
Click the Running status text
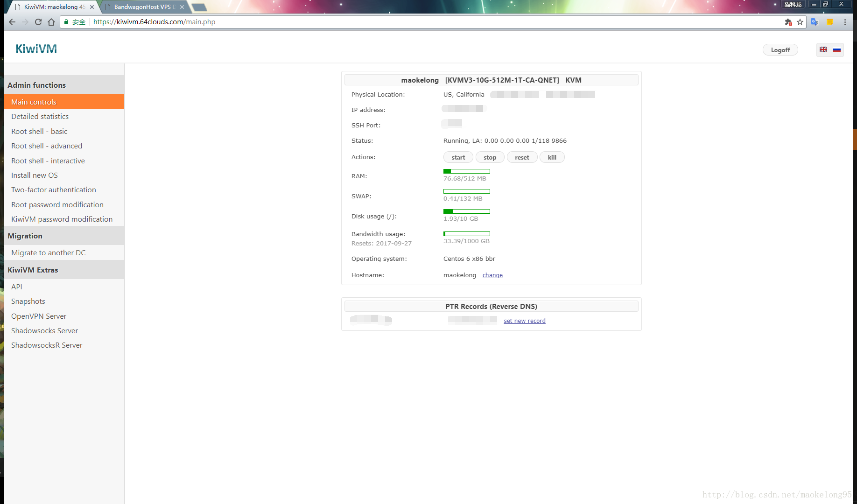pyautogui.click(x=505, y=141)
